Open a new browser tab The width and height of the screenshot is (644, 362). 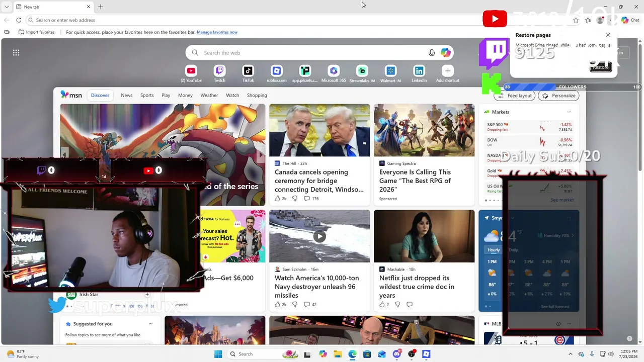point(101,7)
